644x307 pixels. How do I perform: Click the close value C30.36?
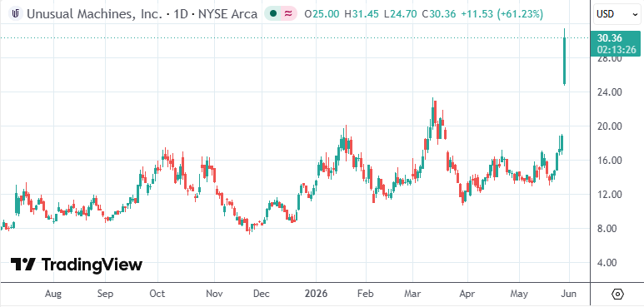tap(439, 14)
